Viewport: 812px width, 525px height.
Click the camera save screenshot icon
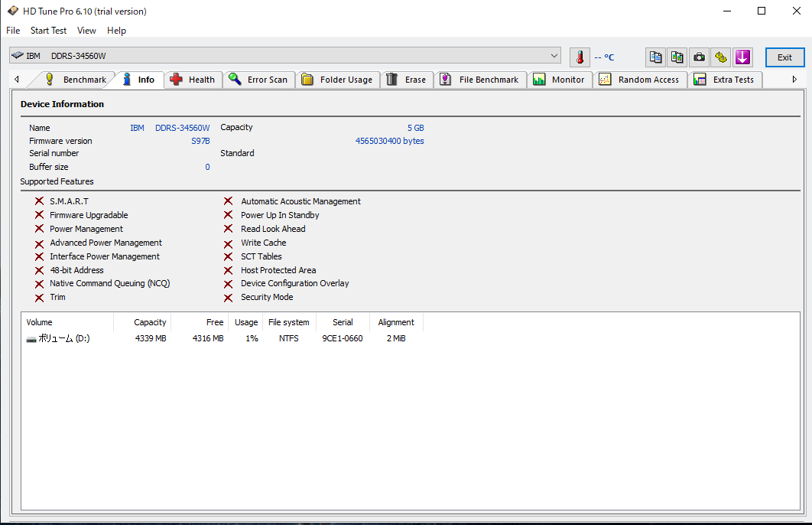click(699, 57)
